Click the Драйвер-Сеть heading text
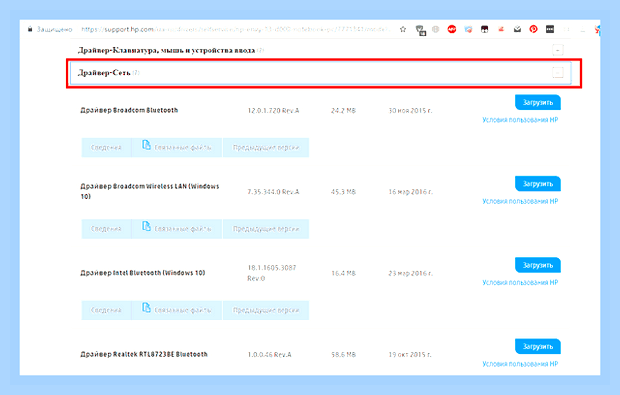This screenshot has width=620, height=395. click(104, 73)
